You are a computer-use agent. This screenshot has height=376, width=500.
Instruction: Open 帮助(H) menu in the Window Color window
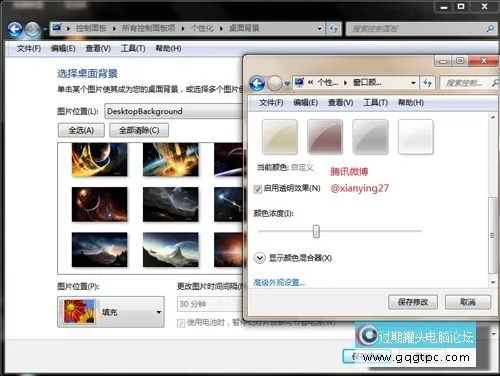pos(411,103)
